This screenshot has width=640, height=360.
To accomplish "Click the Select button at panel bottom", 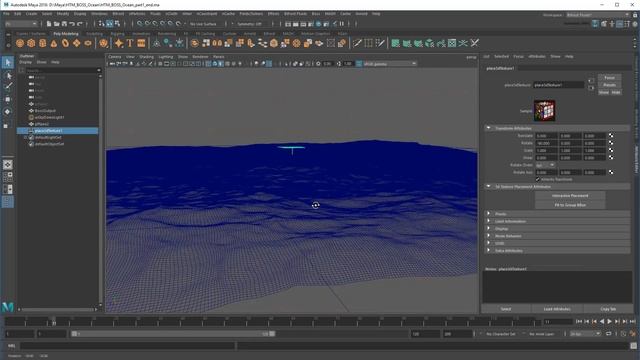I will pyautogui.click(x=506, y=309).
